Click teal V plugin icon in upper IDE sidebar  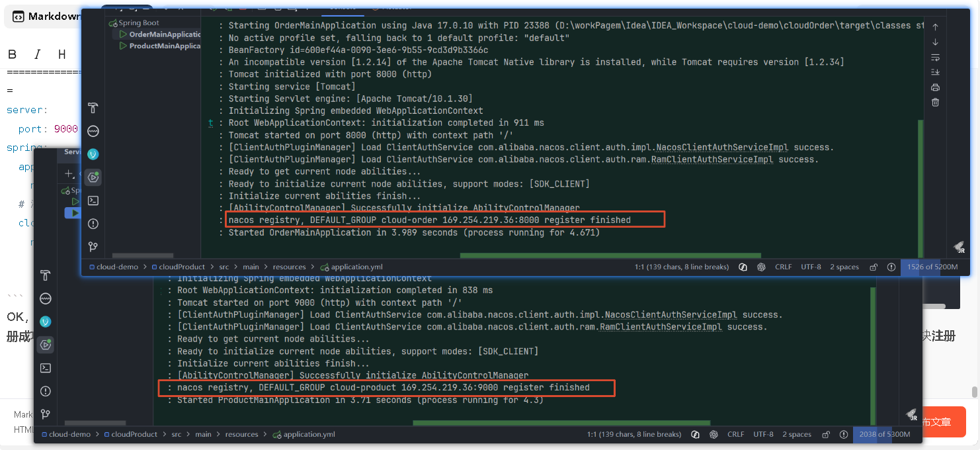(93, 154)
